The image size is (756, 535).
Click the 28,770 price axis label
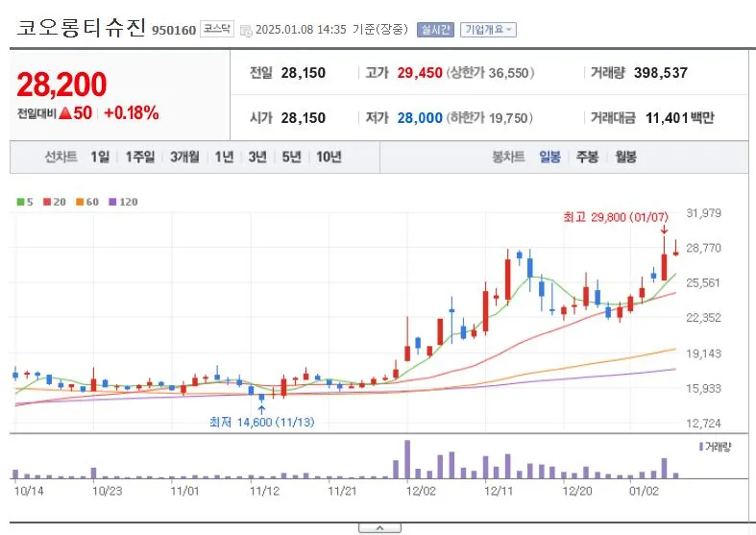[703, 248]
